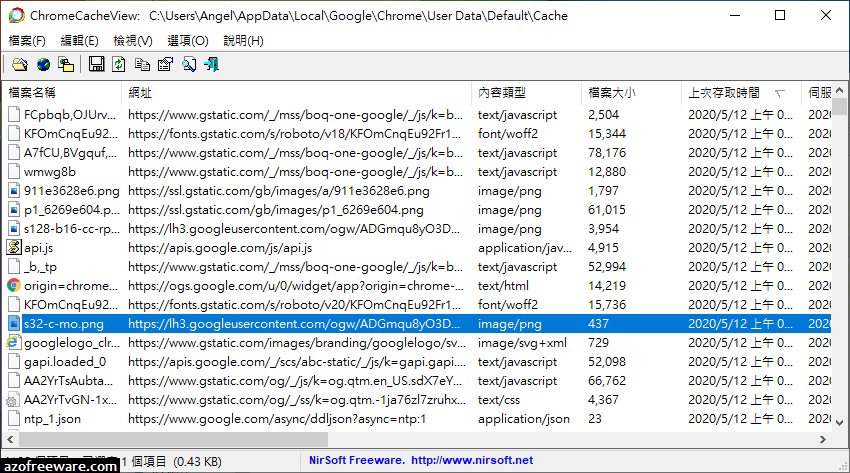
Task: Click the horizontal scrollbar thumb
Action: [172, 439]
